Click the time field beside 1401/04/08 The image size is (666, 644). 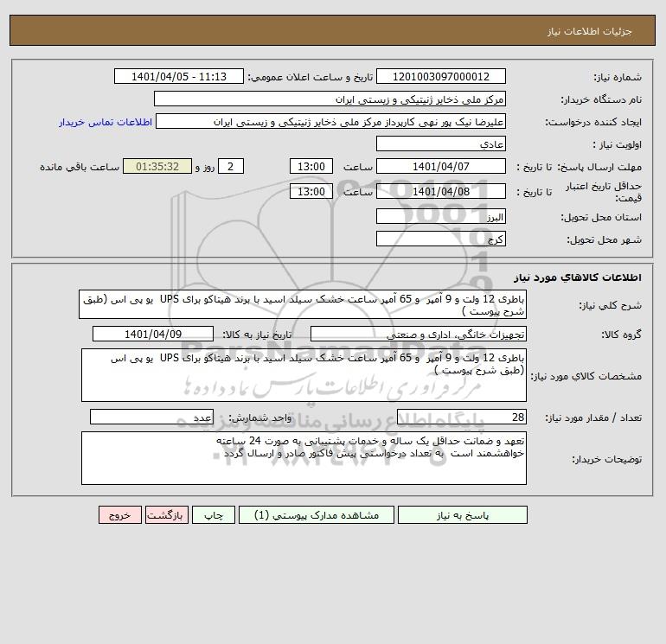311,191
